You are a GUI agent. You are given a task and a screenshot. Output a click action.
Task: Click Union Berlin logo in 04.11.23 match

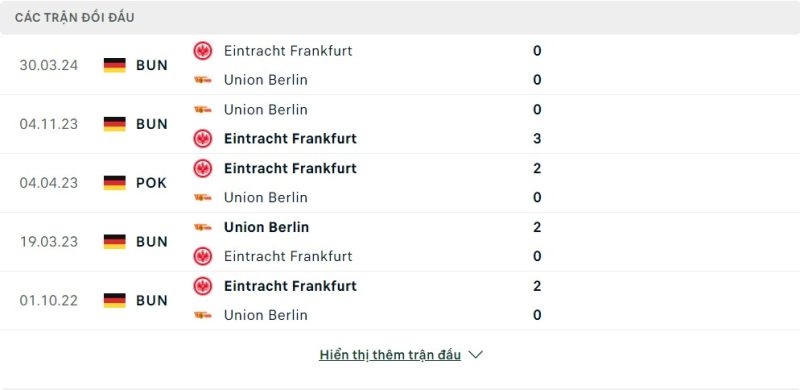point(203,109)
